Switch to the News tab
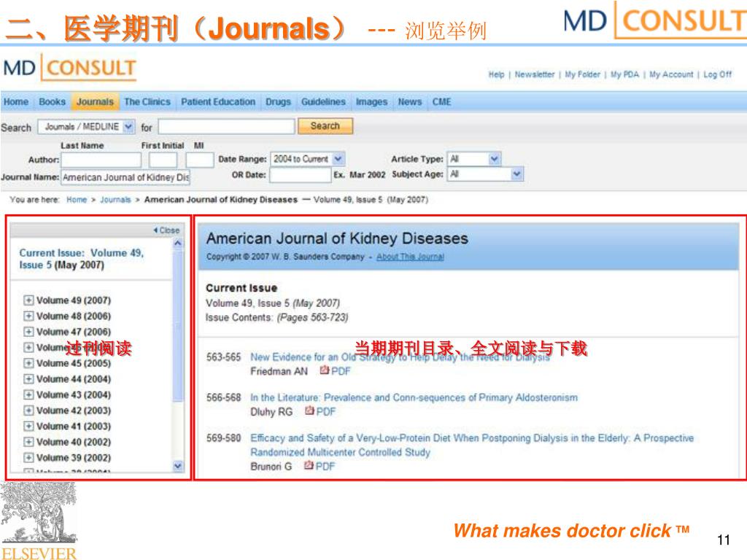Viewport: 747px width, 560px height. (410, 102)
